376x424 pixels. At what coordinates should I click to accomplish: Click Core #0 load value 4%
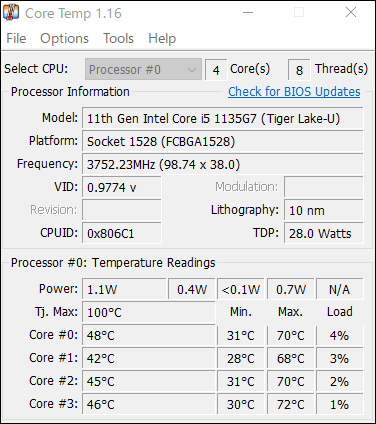point(340,335)
